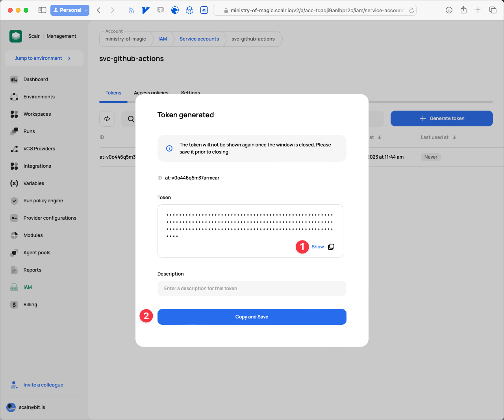Click the Scalr logo icon
Viewport: 504px width, 420px height.
[x=16, y=36]
